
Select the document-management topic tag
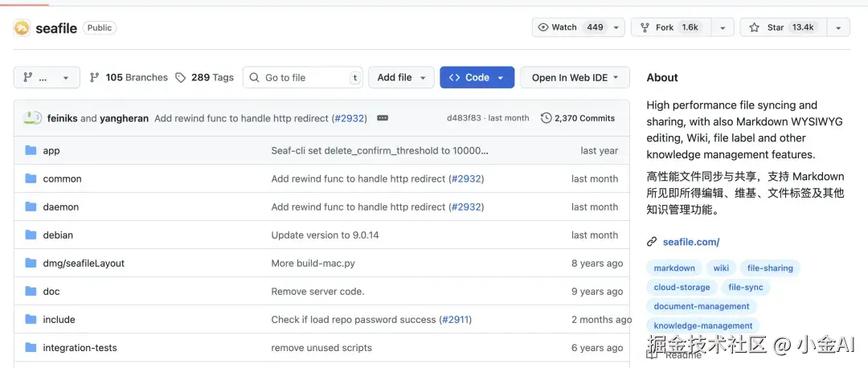702,307
